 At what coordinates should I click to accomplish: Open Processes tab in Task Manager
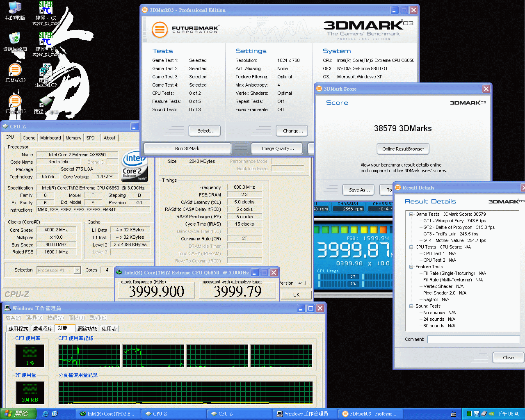(43, 329)
